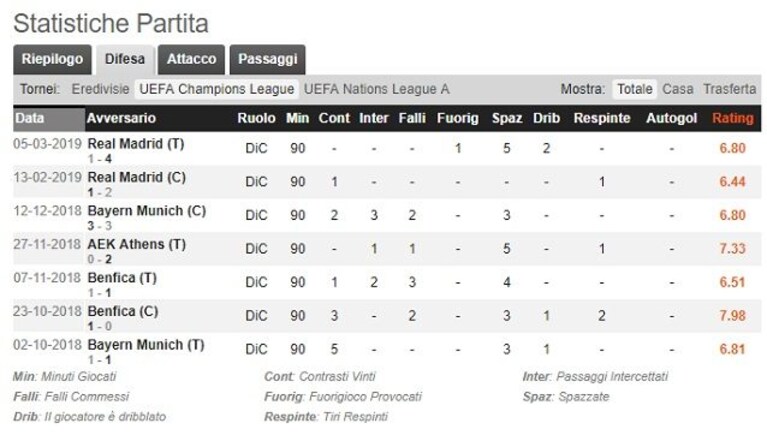Open the Passaggi tab
The height and width of the screenshot is (441, 767).
(268, 60)
